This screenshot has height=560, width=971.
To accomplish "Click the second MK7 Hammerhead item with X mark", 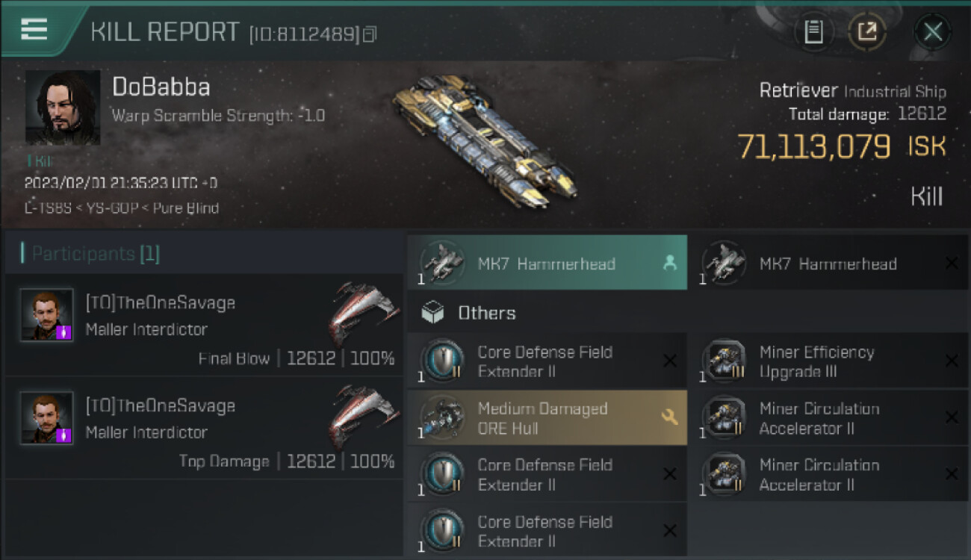I will pos(828,263).
